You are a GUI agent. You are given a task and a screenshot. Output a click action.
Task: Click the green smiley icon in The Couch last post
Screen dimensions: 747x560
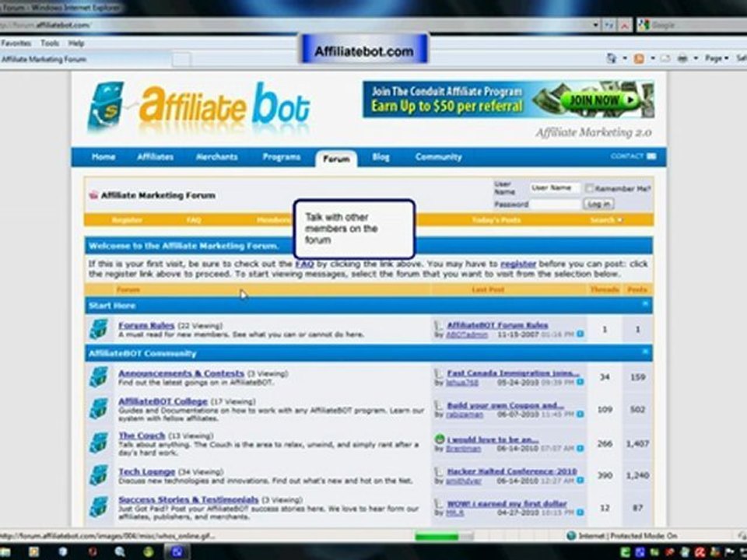point(440,439)
